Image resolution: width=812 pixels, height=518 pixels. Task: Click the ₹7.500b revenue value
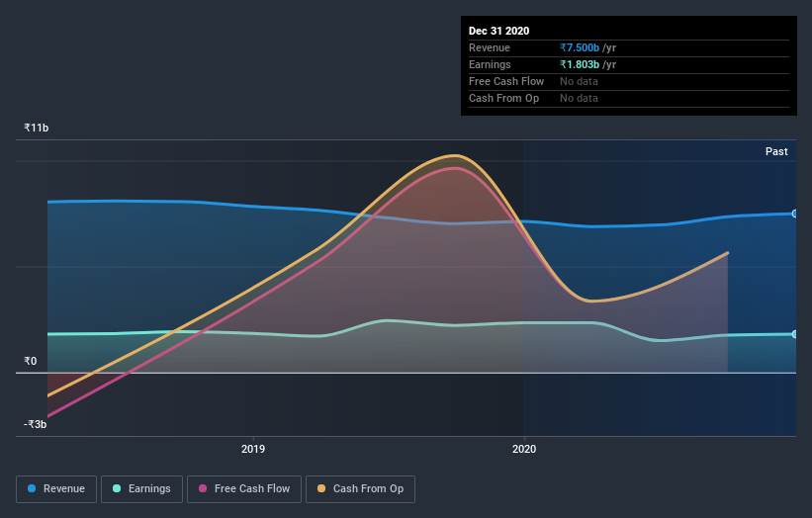pyautogui.click(x=580, y=47)
